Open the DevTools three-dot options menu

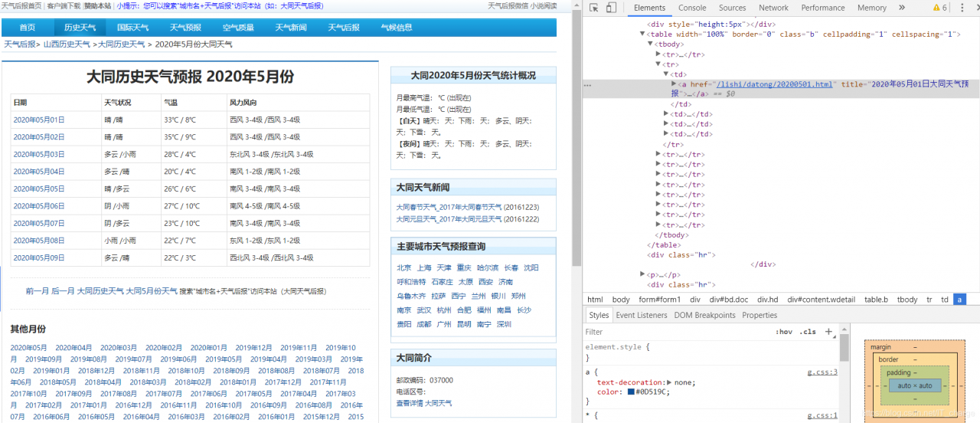[x=961, y=8]
